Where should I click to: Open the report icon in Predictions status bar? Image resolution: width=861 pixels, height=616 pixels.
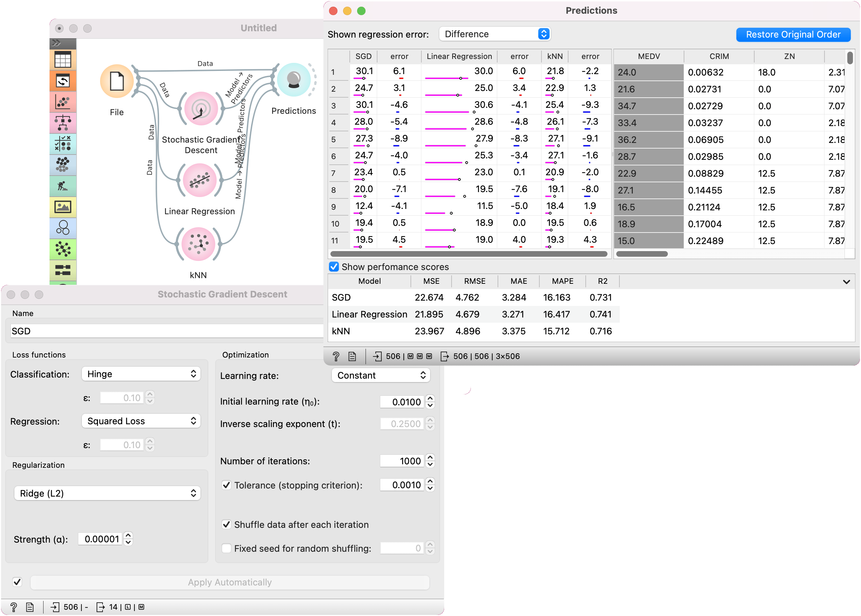click(x=352, y=356)
